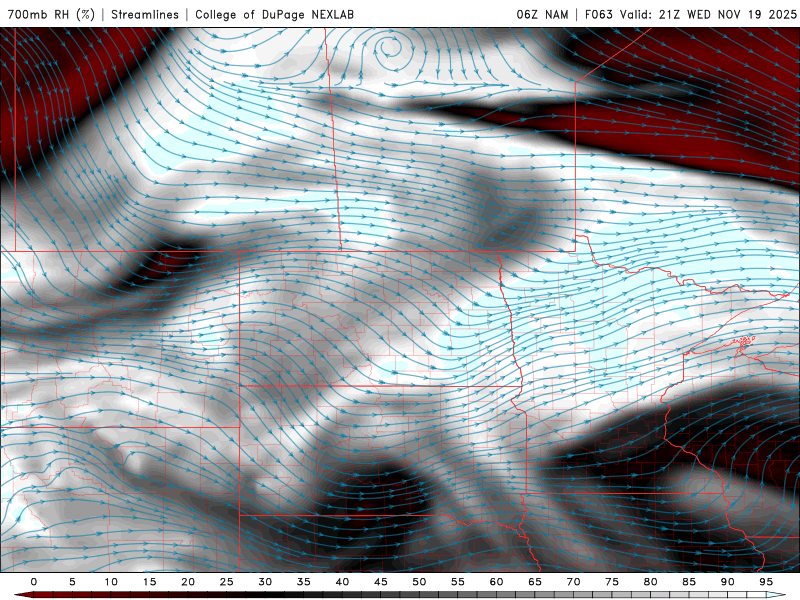Click the colorbar label '35'
This screenshot has width=800, height=600.
[304, 582]
